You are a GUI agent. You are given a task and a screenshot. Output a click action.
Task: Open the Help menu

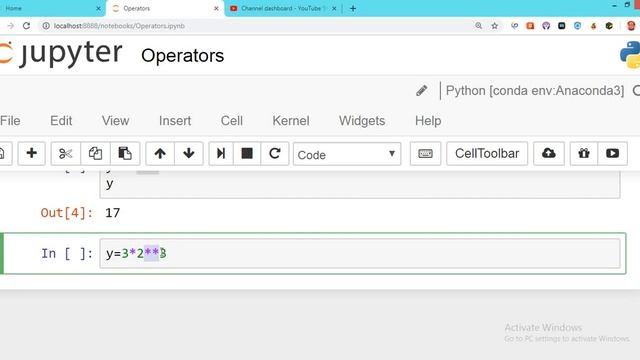click(x=428, y=121)
